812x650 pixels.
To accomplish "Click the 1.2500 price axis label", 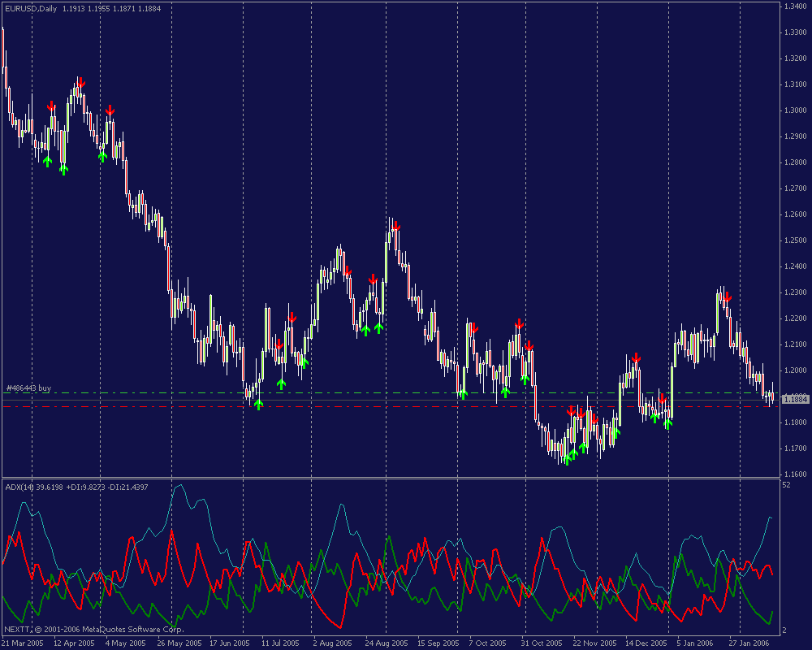I will (x=793, y=240).
